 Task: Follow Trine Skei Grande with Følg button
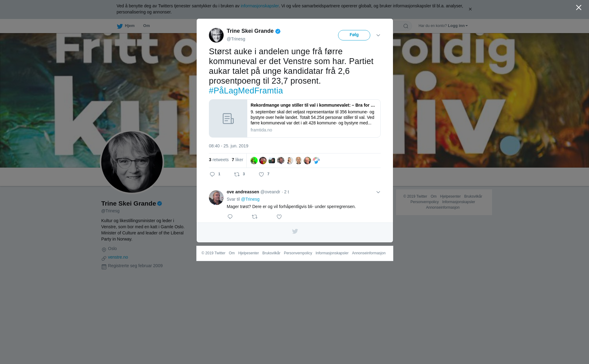tap(354, 35)
